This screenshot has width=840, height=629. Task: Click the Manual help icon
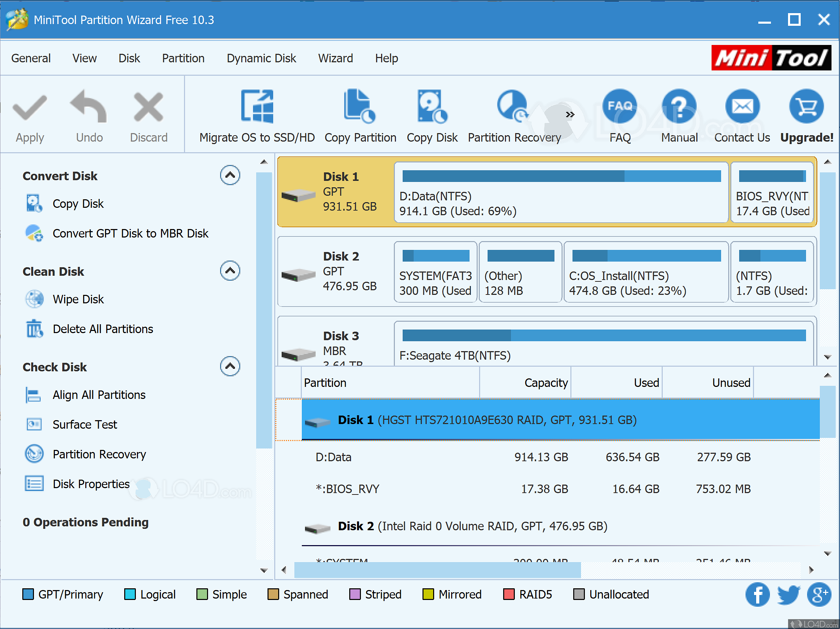(x=679, y=106)
